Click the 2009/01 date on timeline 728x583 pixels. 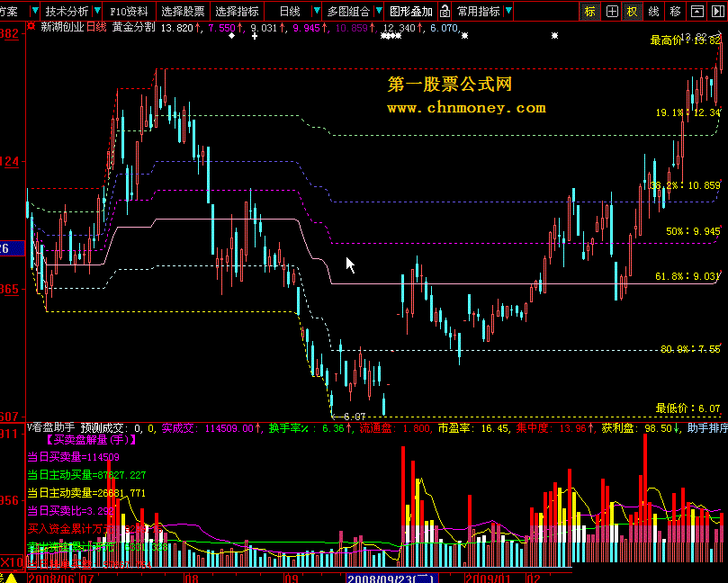coord(489,579)
